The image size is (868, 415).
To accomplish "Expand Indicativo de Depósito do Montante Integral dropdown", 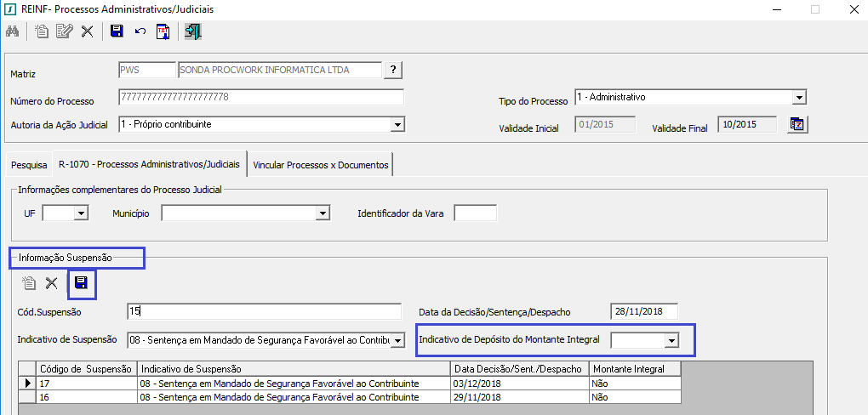I will pos(671,340).
